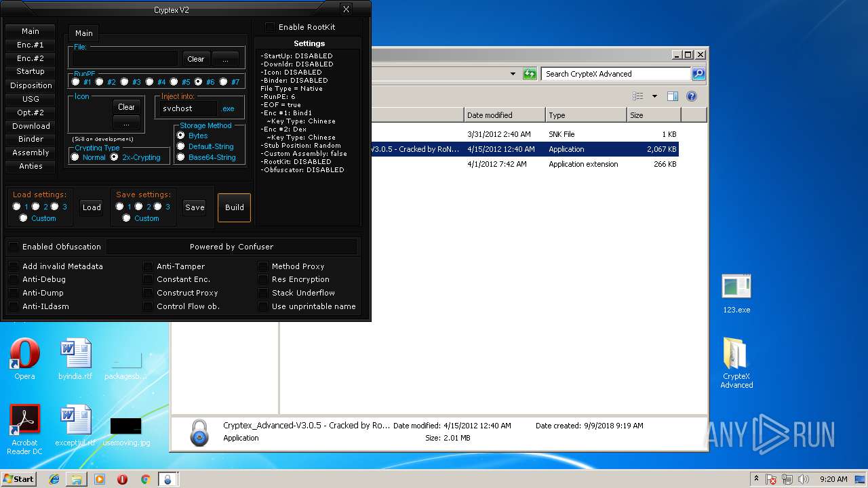Open view options dropdown arrow in Explorer
Image resolution: width=868 pixels, height=488 pixels.
(654, 96)
